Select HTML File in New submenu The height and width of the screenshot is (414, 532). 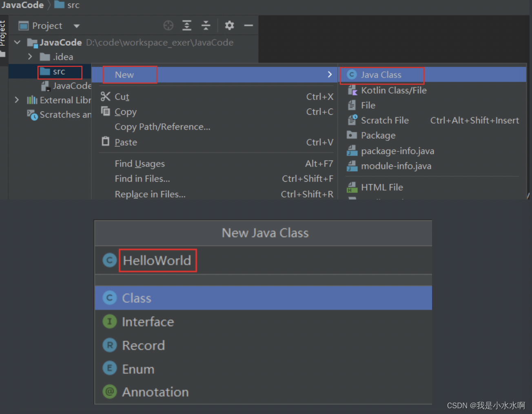pyautogui.click(x=432, y=187)
